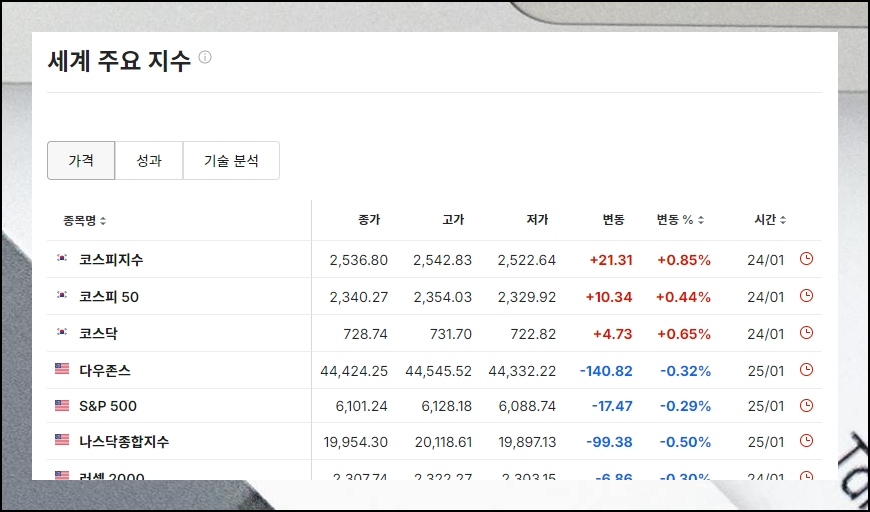Click the 종가 column header
Screen dimensions: 870x512
tap(369, 220)
